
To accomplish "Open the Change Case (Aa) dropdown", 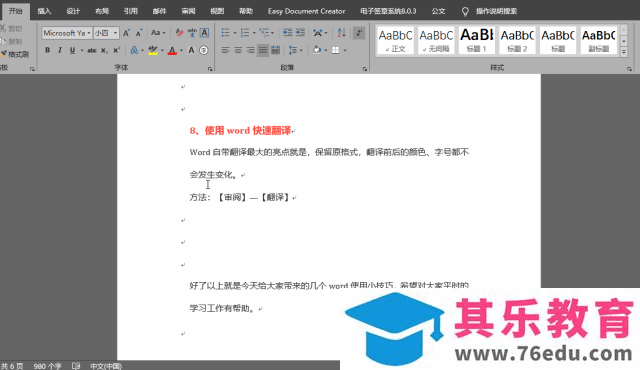I will (158, 33).
